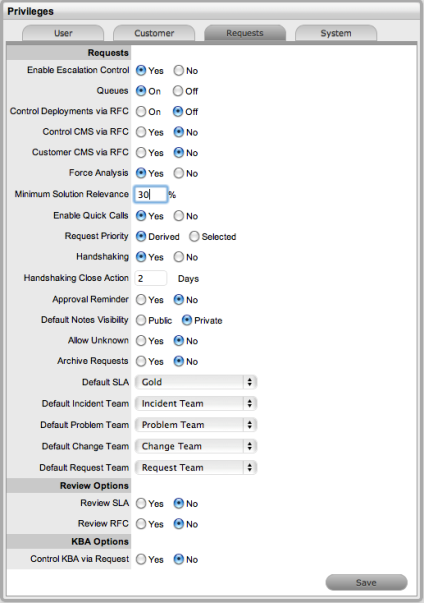Open the Default Incident Team dropdown
Image resolution: width=424 pixels, height=603 pixels.
[x=196, y=404]
